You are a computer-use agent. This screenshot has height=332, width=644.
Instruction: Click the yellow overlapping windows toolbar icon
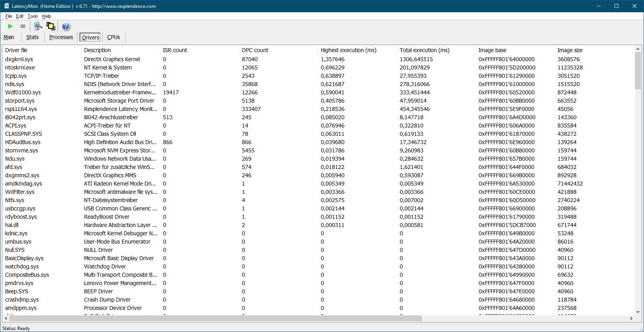[x=51, y=26]
